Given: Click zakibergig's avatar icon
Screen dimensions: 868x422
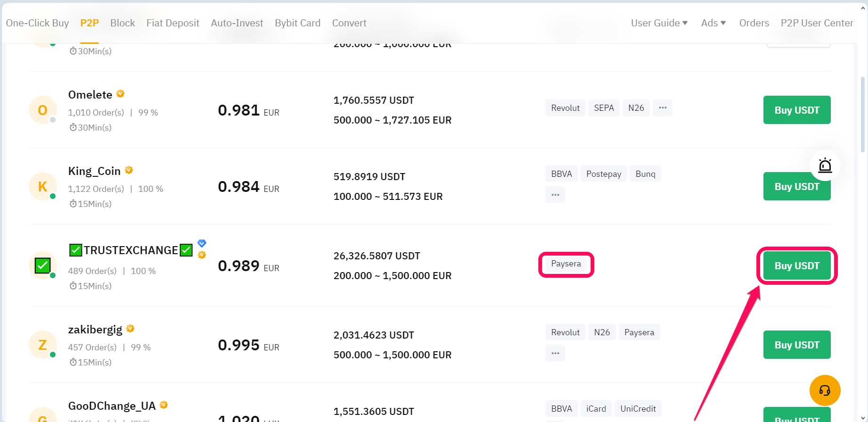Looking at the screenshot, I should point(43,345).
